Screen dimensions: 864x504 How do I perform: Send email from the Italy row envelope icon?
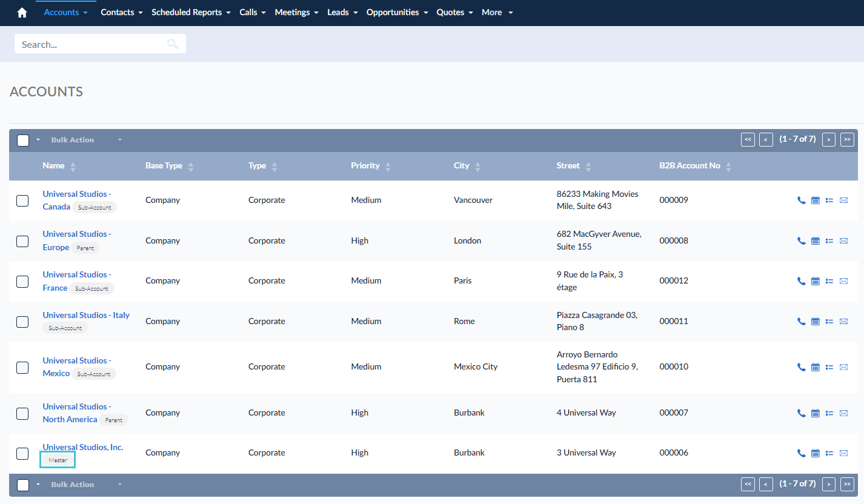[843, 322]
